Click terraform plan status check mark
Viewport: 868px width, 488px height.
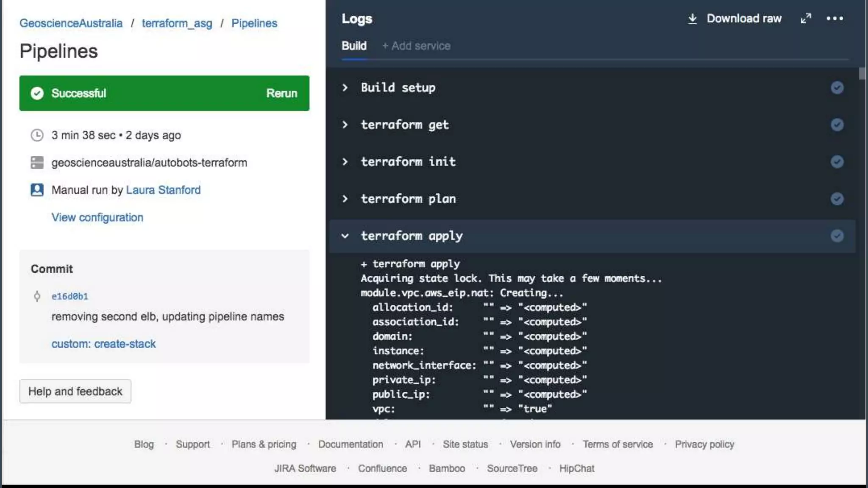coord(837,199)
